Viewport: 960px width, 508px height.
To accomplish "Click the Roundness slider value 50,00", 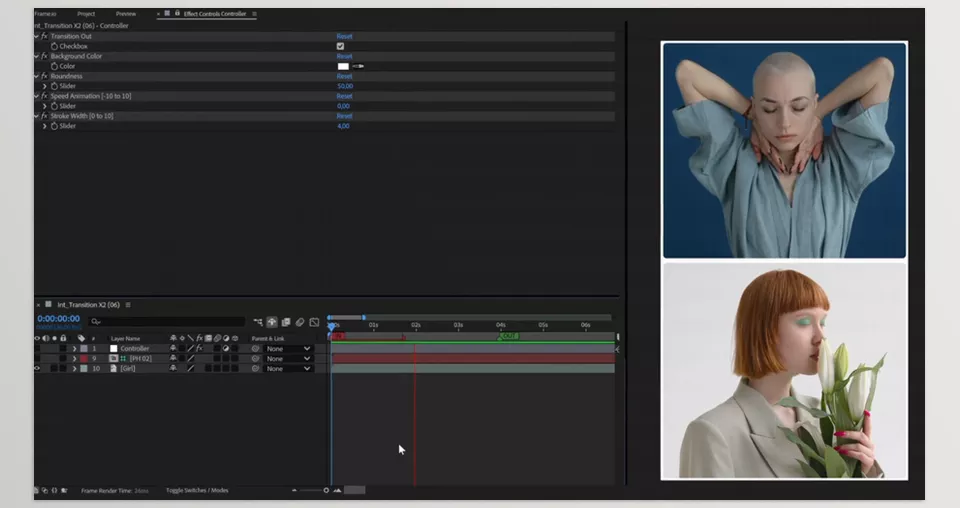I will click(x=345, y=86).
